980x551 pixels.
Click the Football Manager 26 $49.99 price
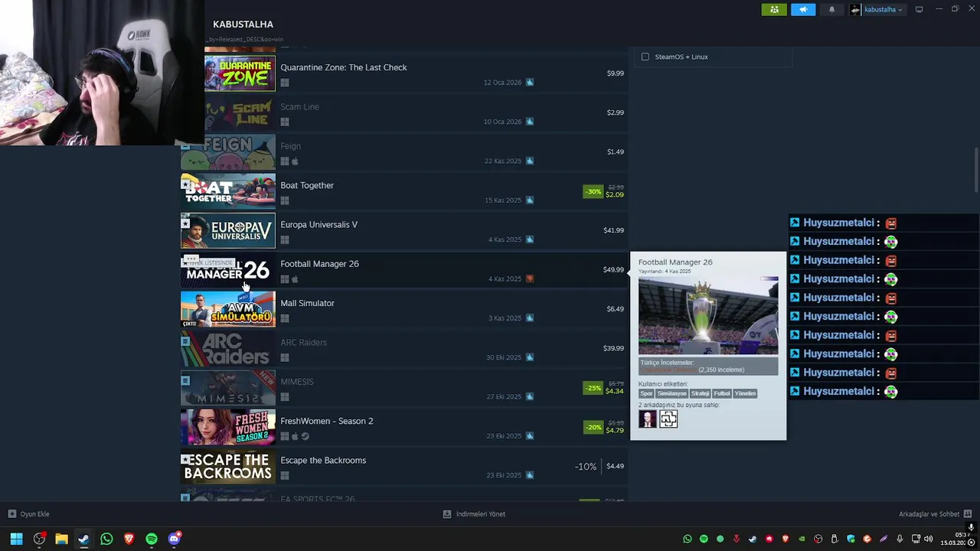click(613, 269)
